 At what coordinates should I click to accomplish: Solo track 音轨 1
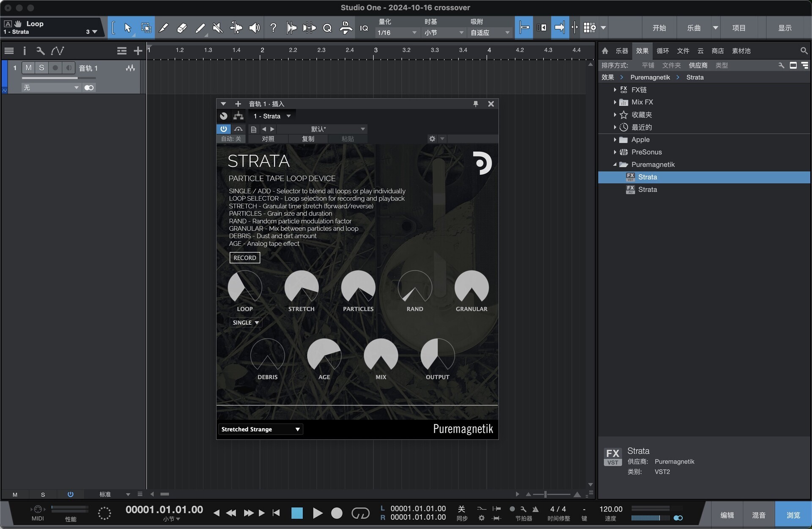point(41,68)
